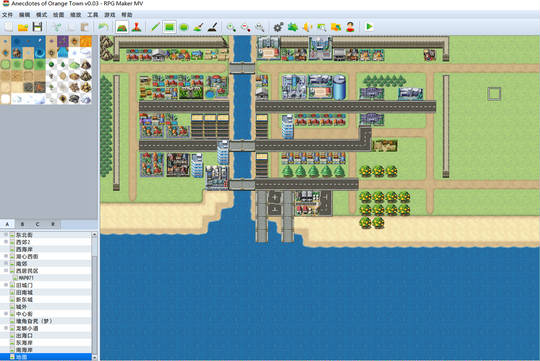Open the Sound Test speaker icon
The image size is (540, 361).
pos(307,27)
